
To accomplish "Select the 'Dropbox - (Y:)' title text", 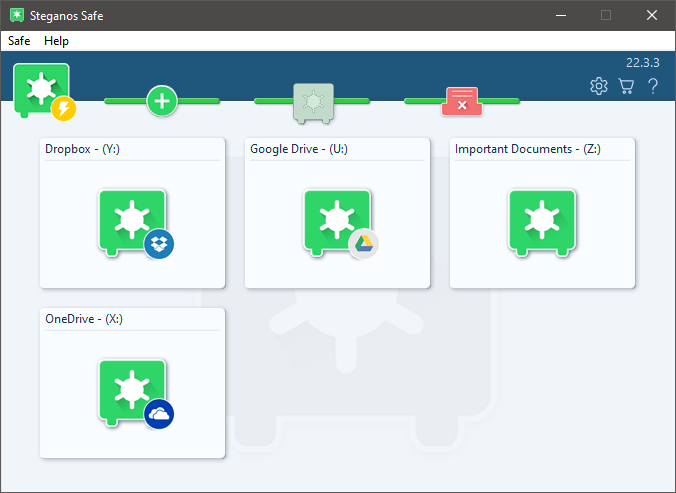I will [82, 149].
